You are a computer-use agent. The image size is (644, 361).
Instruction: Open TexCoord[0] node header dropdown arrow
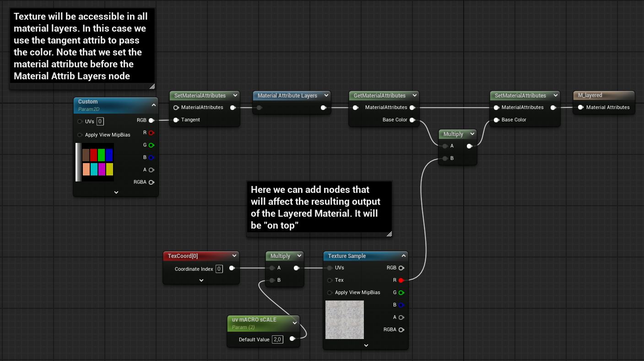coord(234,256)
